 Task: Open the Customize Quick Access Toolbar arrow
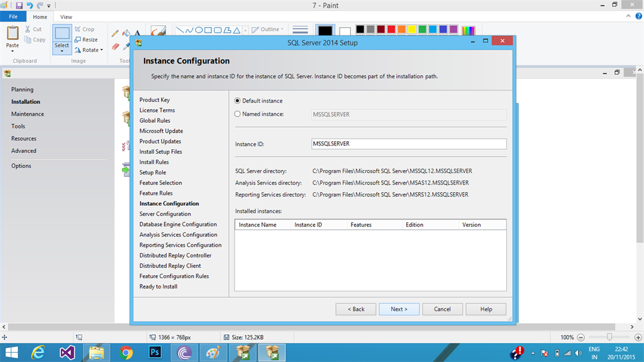coord(48,6)
